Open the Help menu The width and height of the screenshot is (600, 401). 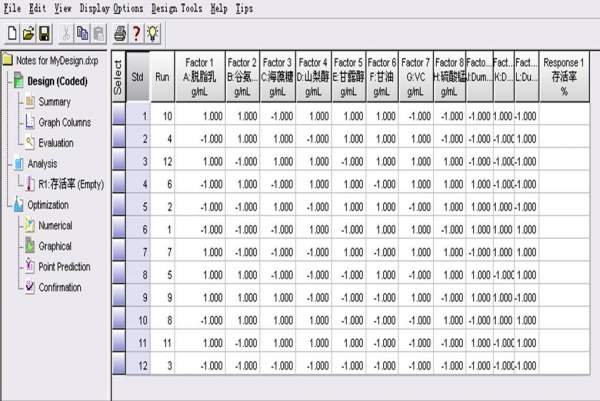coord(219,8)
